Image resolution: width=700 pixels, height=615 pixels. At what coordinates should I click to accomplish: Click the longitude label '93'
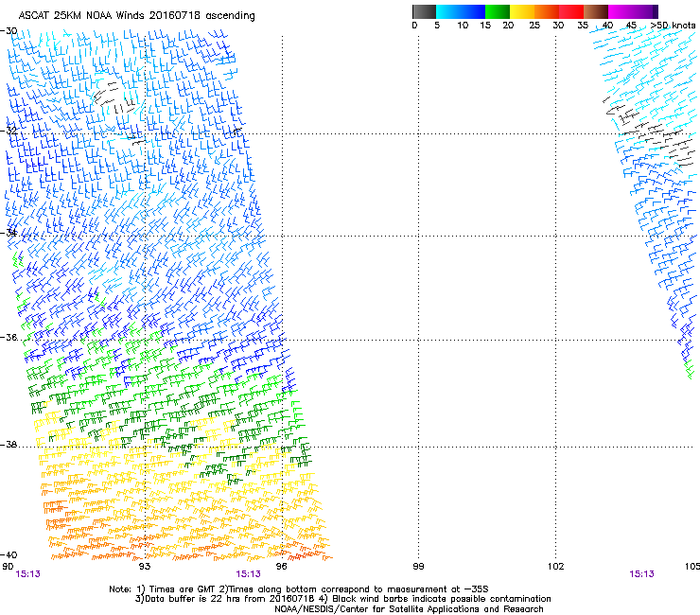pos(145,567)
